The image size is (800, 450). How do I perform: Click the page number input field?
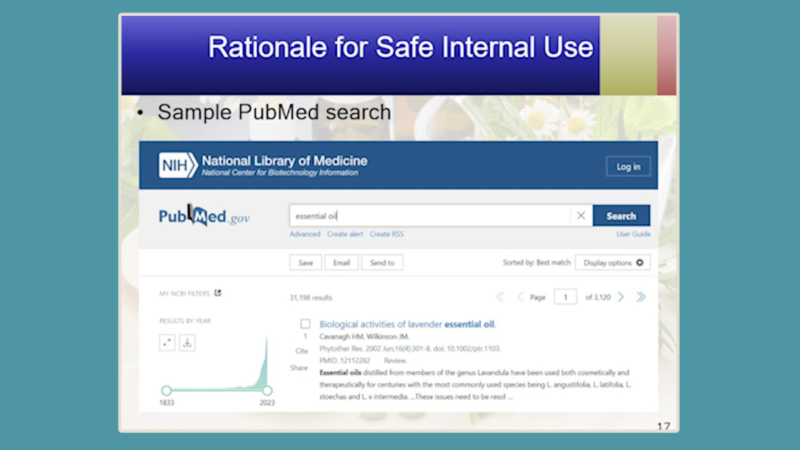(566, 297)
